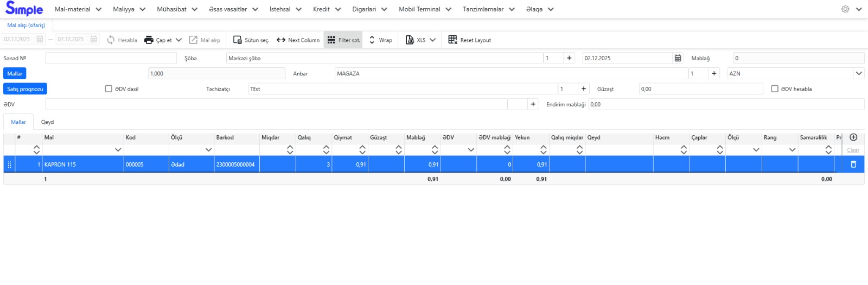Click the Hesabla refresh icon
The image size is (868, 285).
tap(111, 40)
